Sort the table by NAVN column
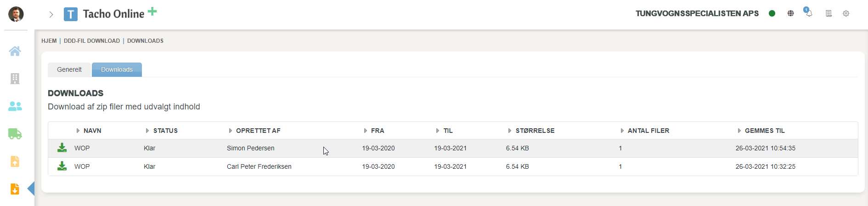This screenshot has width=868, height=206. (92, 131)
